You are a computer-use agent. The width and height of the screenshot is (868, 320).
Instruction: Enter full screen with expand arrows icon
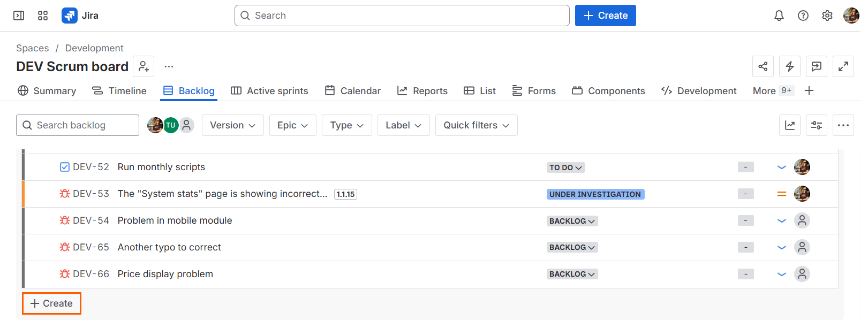point(843,66)
